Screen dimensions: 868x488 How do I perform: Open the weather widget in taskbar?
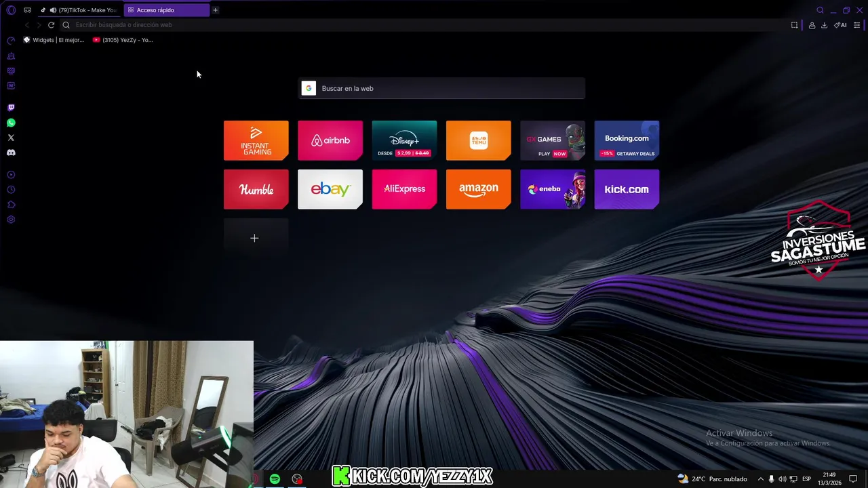click(712, 479)
